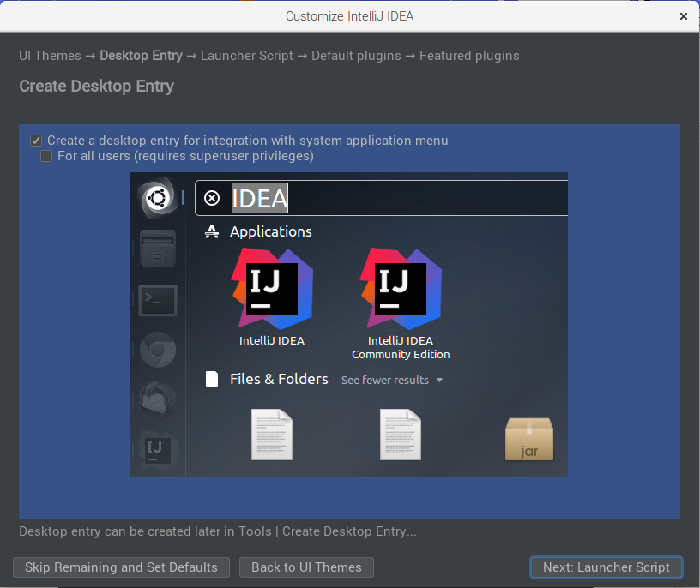Image resolution: width=700 pixels, height=588 pixels.
Task: Click IntelliJ IDEA Community Edition icon
Action: 401,289
